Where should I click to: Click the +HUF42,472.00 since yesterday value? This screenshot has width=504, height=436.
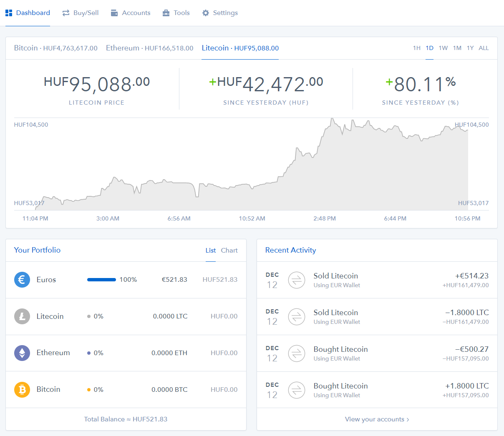(x=266, y=84)
